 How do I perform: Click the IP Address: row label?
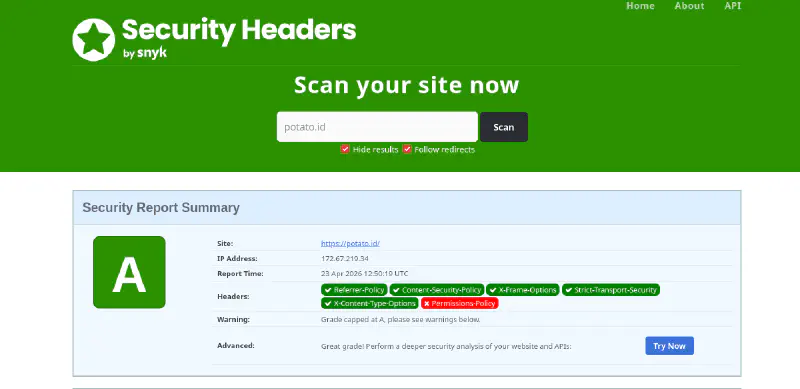tap(237, 258)
